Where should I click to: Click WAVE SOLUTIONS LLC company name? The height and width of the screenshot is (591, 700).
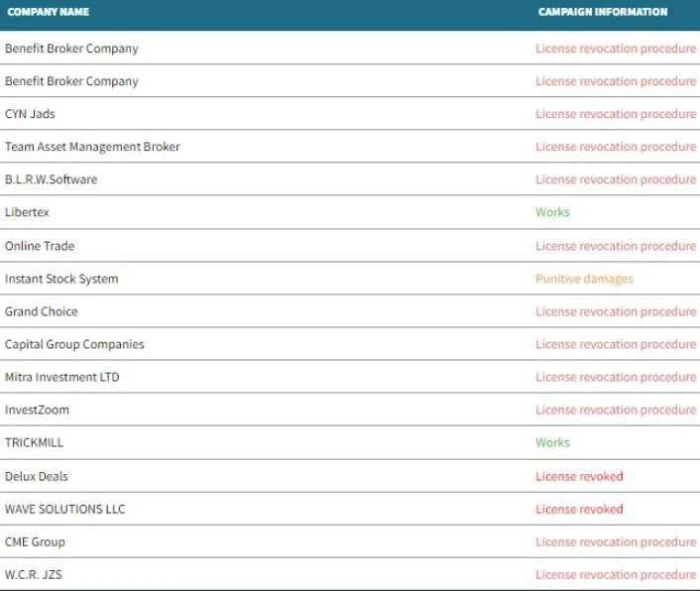(64, 510)
